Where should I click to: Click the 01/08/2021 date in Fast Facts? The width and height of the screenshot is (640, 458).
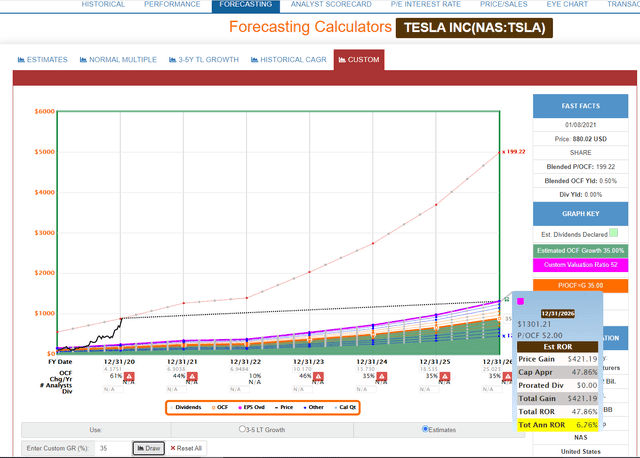click(580, 125)
